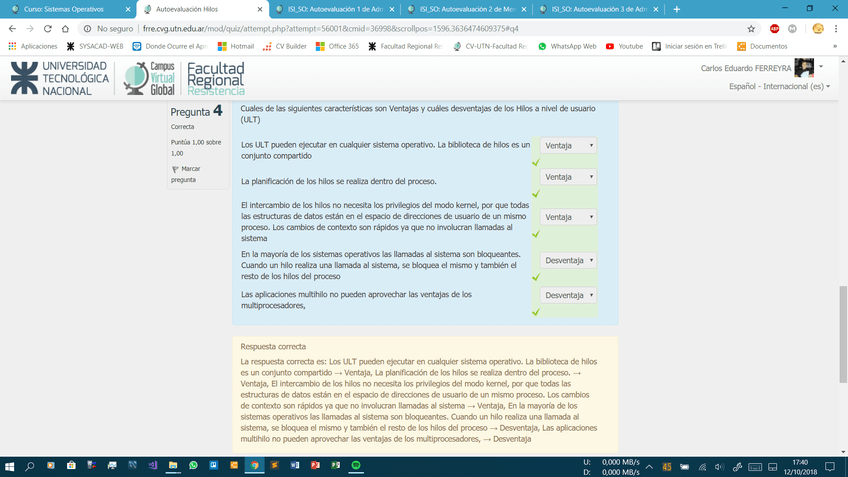Bookmark this page with the star icon
This screenshot has width=848, height=477.
click(x=751, y=29)
